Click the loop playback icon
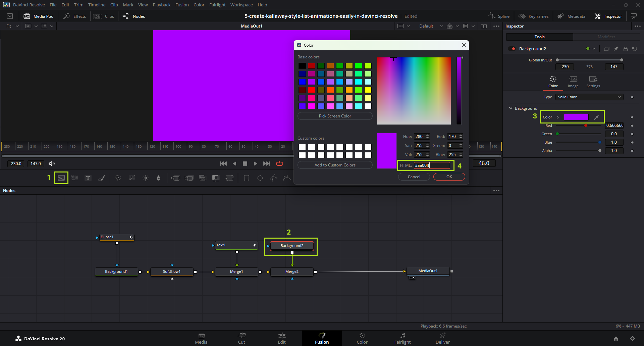 (x=279, y=163)
